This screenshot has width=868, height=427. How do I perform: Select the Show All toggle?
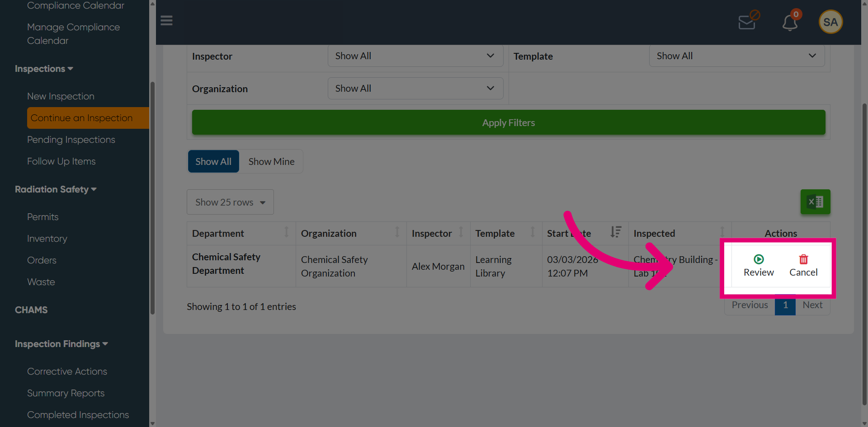(213, 161)
